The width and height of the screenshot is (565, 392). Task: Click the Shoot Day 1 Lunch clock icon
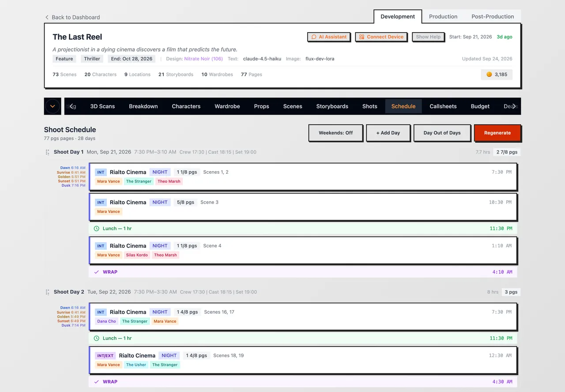coord(97,228)
